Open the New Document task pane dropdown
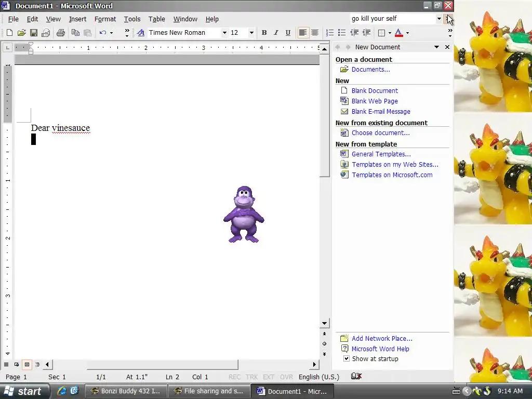 click(x=436, y=47)
